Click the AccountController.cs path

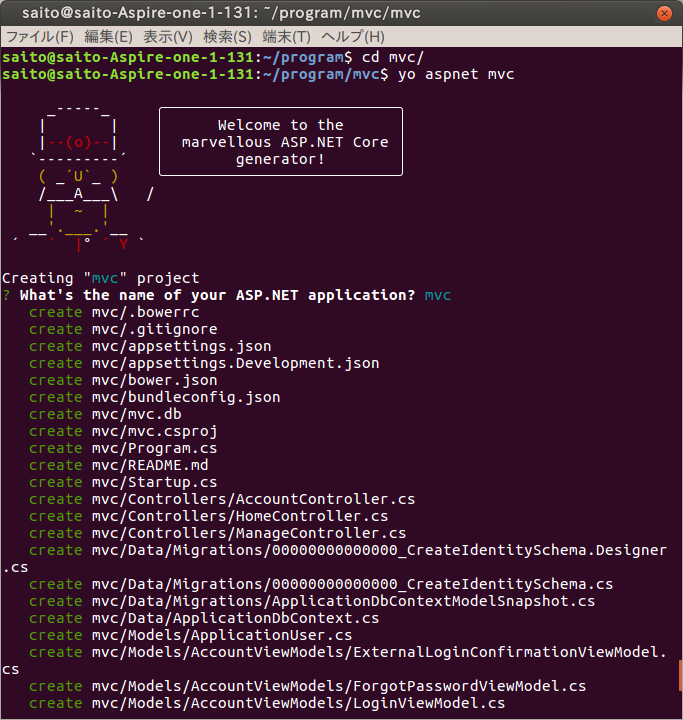253,499
